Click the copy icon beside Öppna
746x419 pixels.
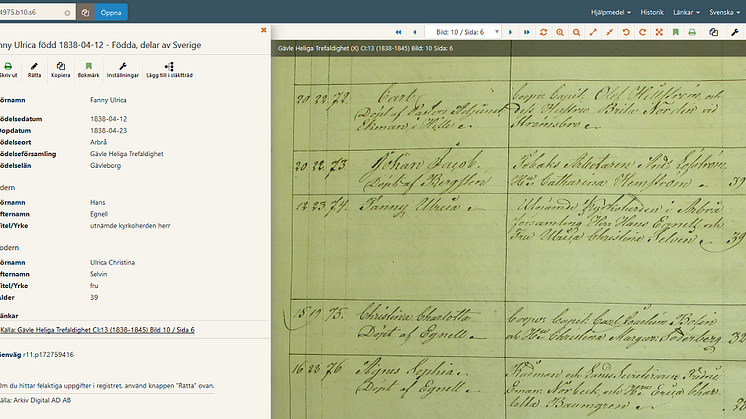click(85, 12)
